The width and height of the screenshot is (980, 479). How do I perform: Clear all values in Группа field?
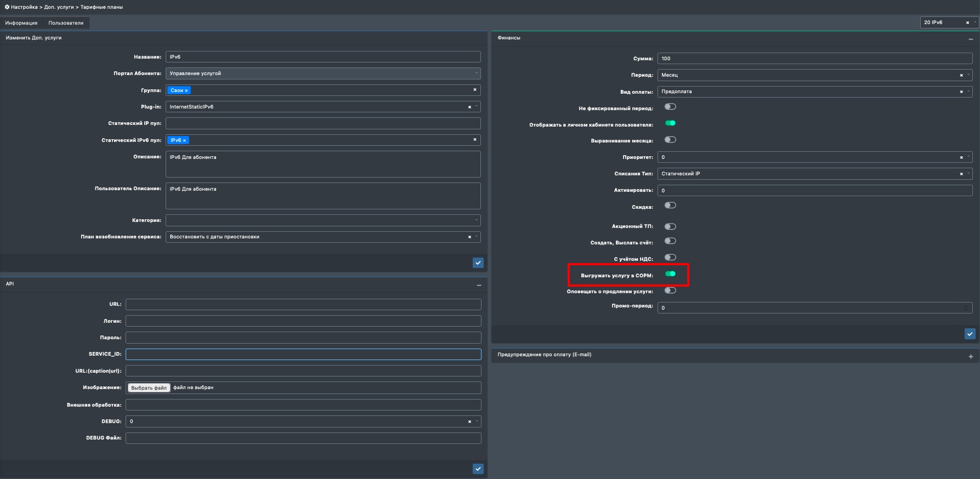pos(475,90)
